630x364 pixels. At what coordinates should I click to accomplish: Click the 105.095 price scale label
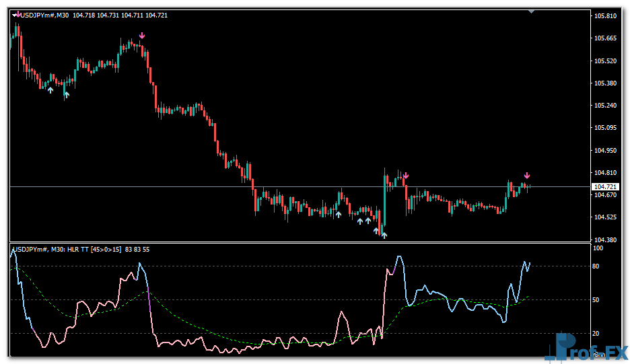(606, 128)
